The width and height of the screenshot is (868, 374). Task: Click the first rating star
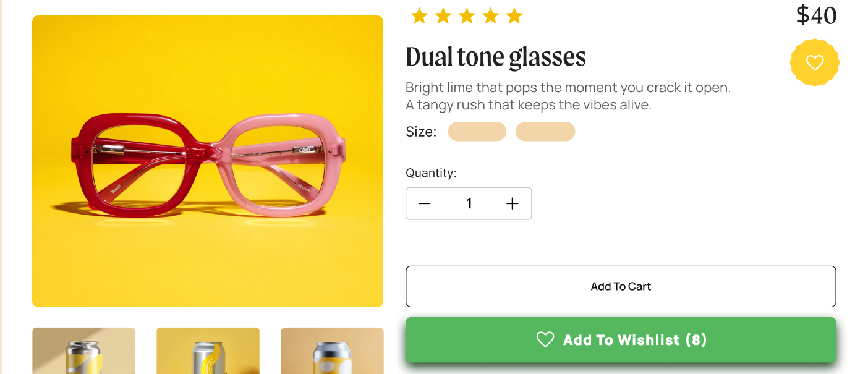(x=419, y=16)
